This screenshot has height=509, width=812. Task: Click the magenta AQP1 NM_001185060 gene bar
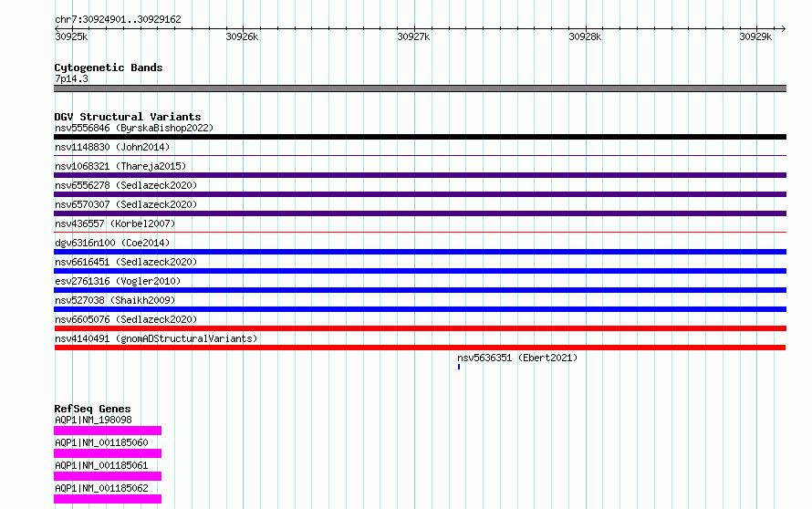click(x=108, y=453)
